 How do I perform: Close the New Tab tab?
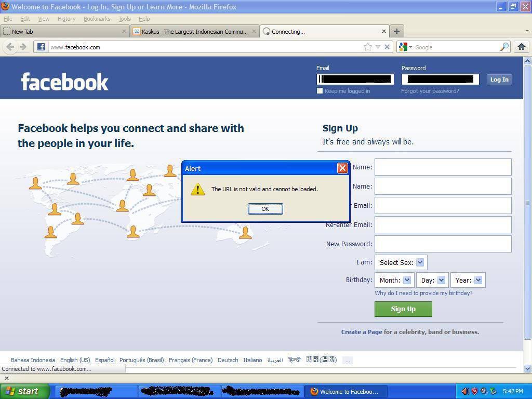[x=124, y=31]
